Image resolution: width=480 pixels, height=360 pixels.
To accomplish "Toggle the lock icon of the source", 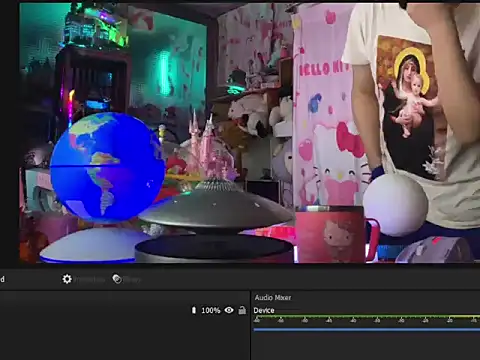I will 242,310.
